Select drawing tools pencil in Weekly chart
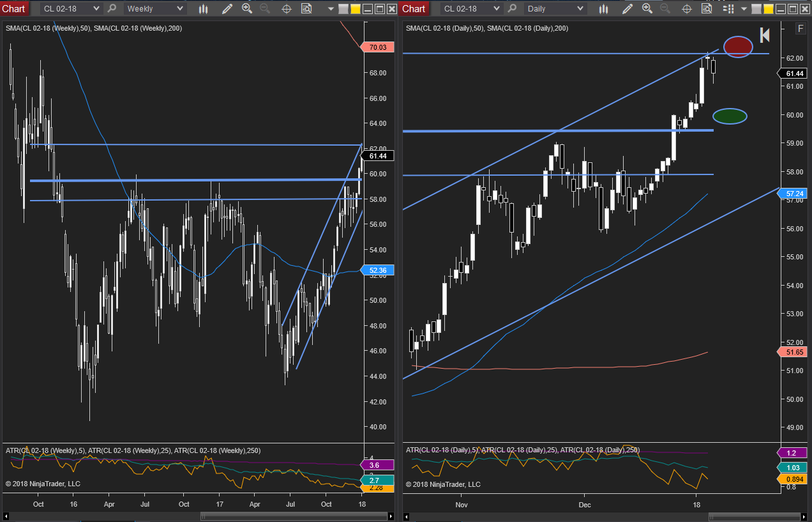 [x=227, y=9]
